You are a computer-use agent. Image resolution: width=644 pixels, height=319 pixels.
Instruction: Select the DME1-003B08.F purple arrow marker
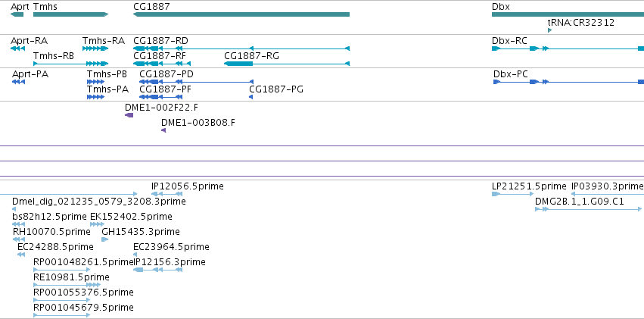tap(163, 130)
